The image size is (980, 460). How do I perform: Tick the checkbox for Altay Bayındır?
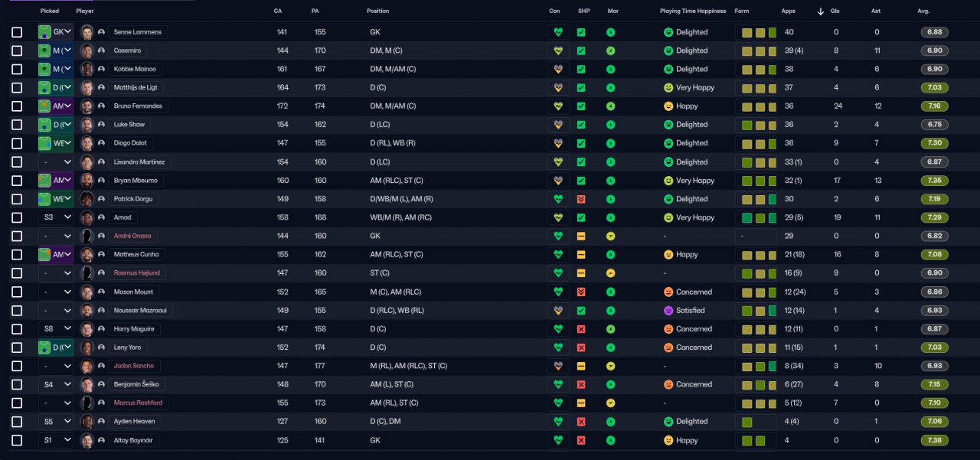(x=17, y=440)
